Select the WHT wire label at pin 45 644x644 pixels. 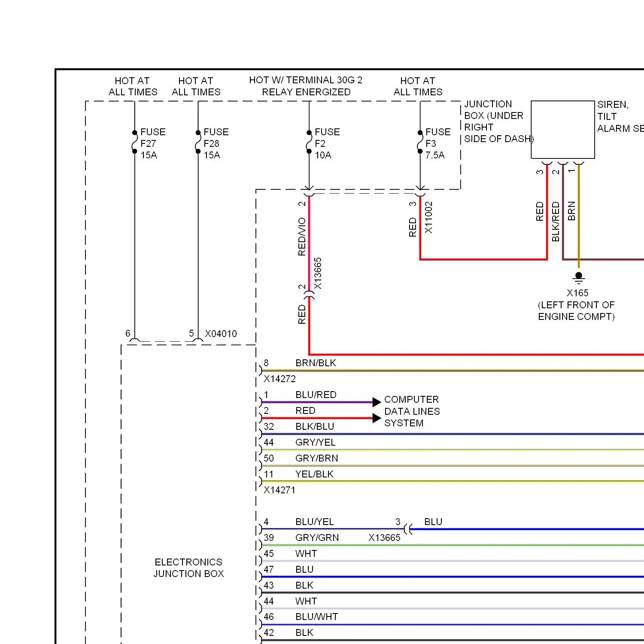[x=306, y=553]
